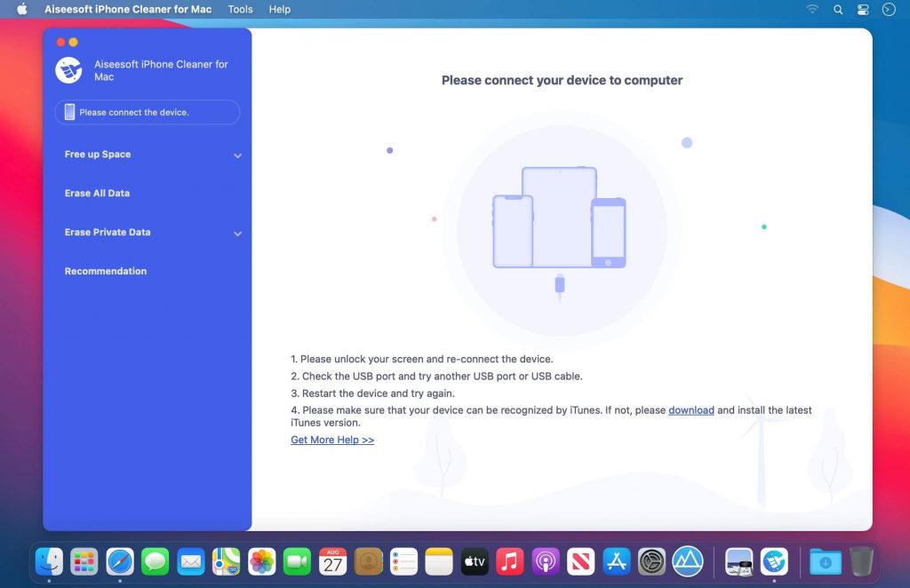Open the Recommendation section

(x=105, y=271)
